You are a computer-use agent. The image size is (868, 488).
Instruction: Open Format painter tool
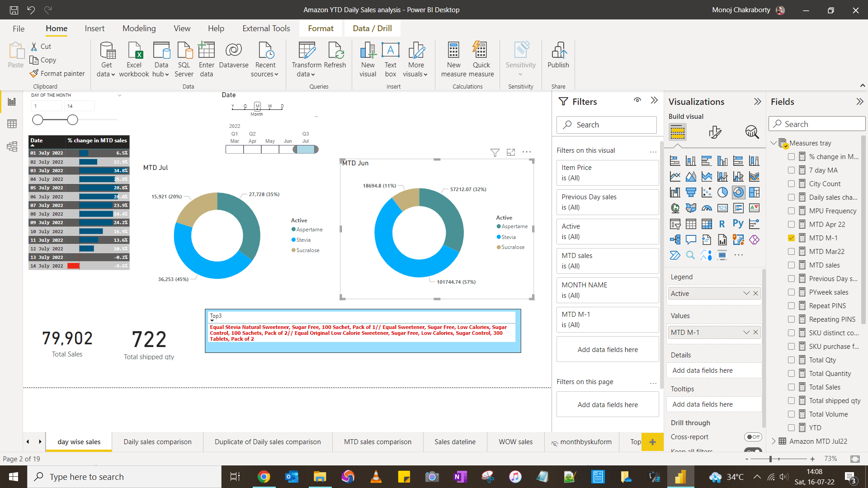[57, 74]
